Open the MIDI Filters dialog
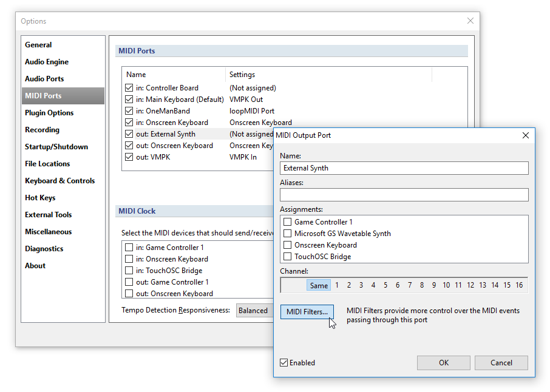550x392 pixels. (307, 312)
